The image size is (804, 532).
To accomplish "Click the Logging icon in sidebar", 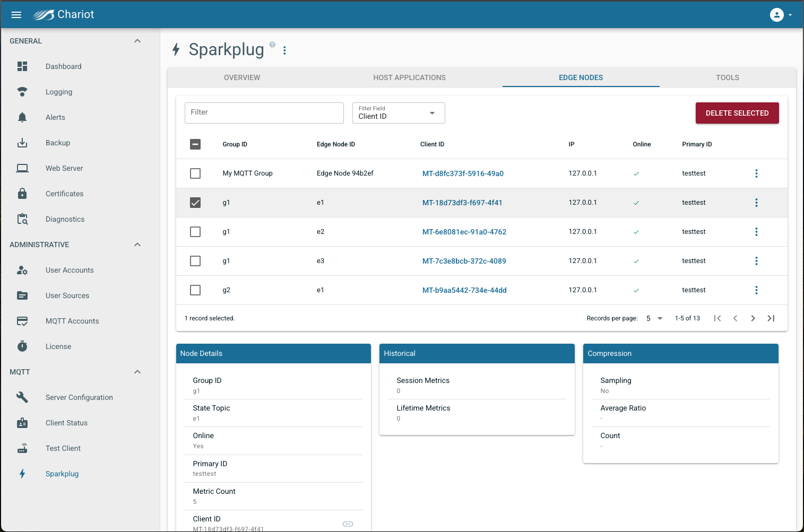I will click(x=22, y=92).
